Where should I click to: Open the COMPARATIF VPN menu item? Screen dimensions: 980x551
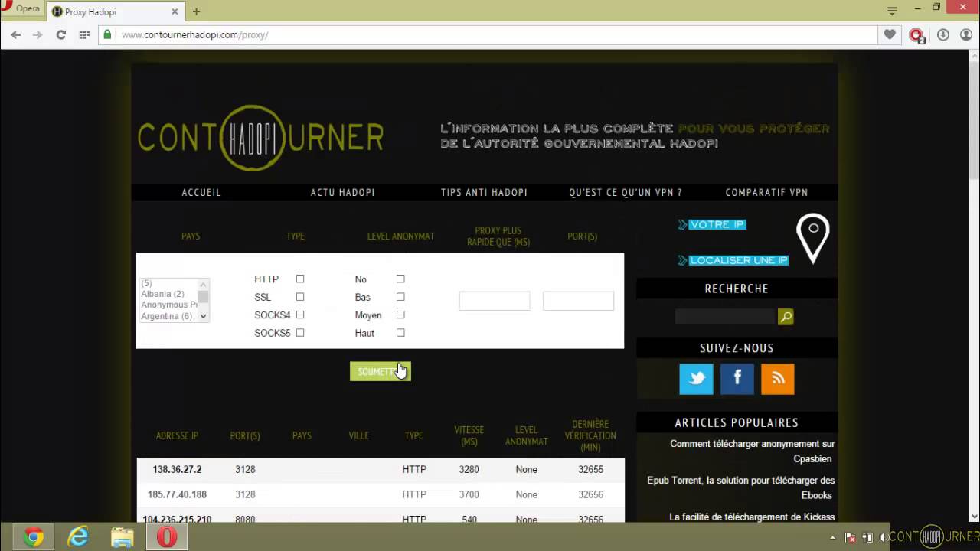tap(766, 192)
